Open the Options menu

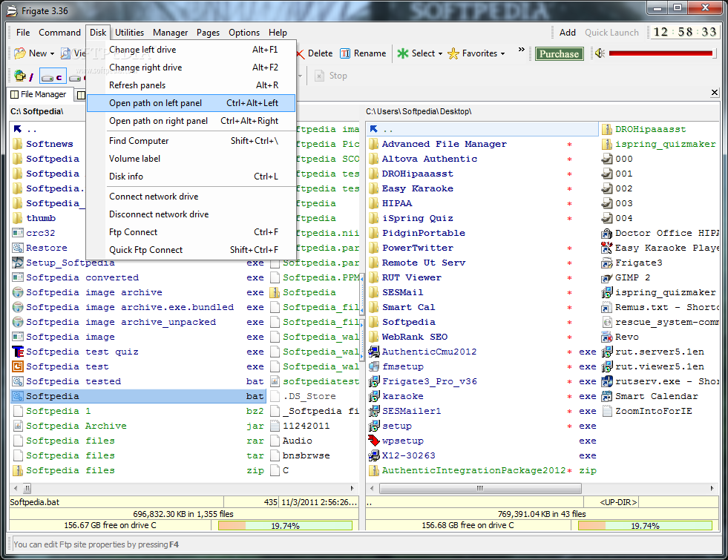click(243, 33)
